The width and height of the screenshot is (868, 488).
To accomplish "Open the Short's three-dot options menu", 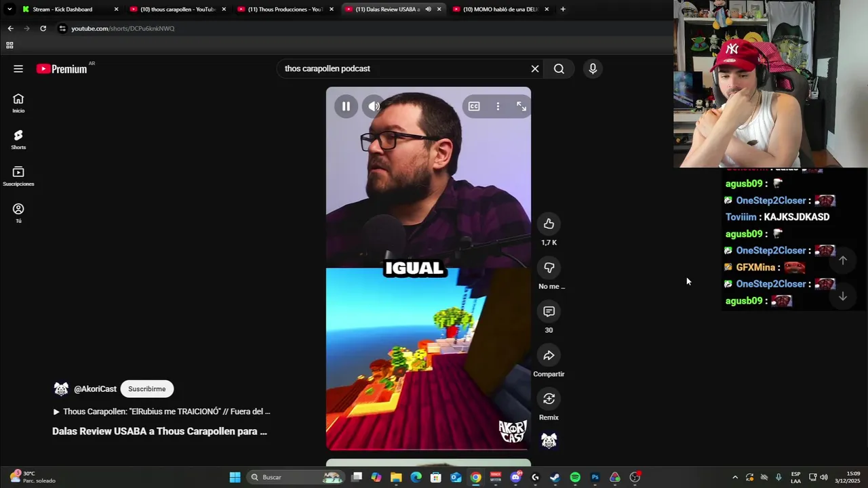I will tap(498, 106).
